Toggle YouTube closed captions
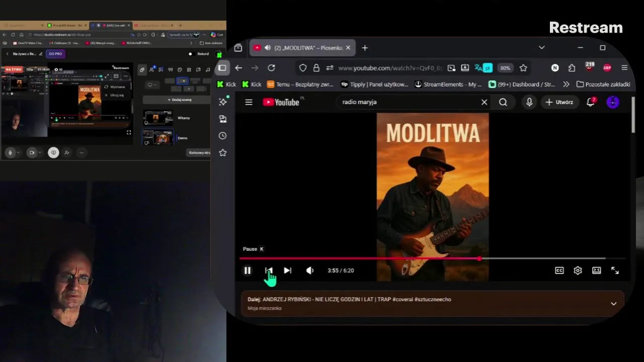 (x=559, y=270)
